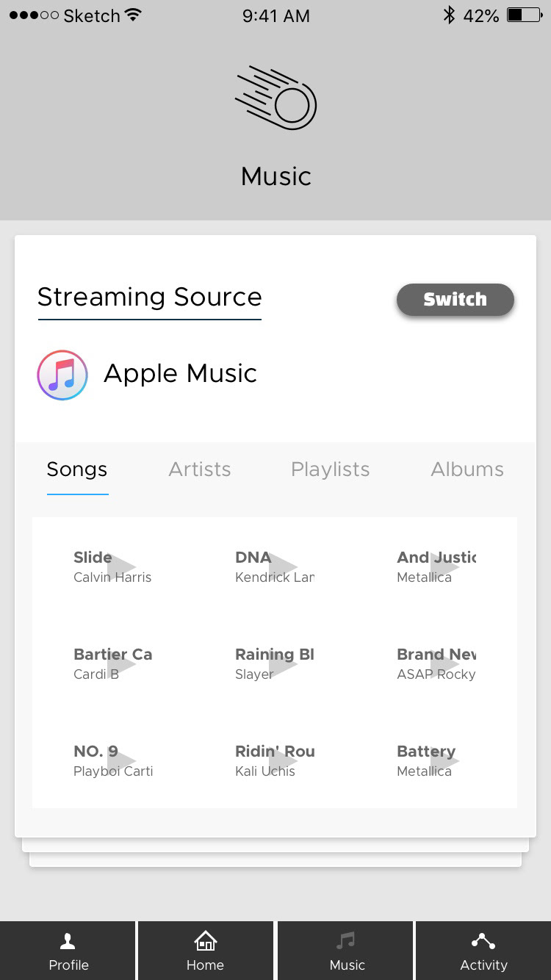
Task: Go to Home in bottom bar
Action: coord(205,941)
